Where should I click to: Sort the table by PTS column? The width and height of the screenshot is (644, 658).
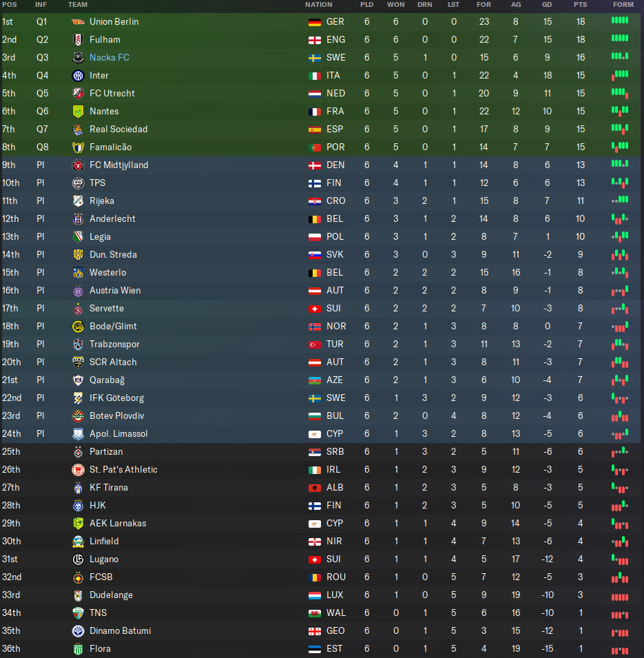[x=580, y=5]
